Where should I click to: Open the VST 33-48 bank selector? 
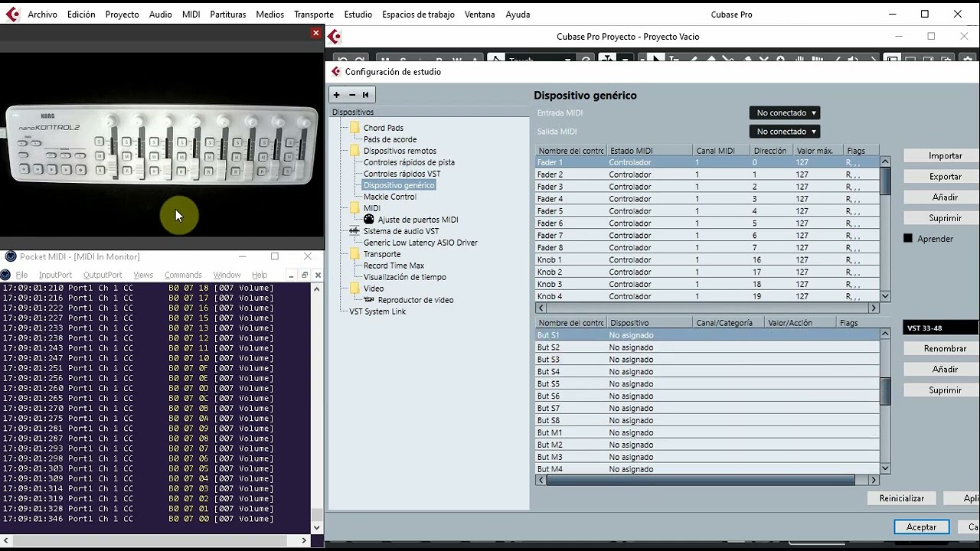pyautogui.click(x=941, y=328)
